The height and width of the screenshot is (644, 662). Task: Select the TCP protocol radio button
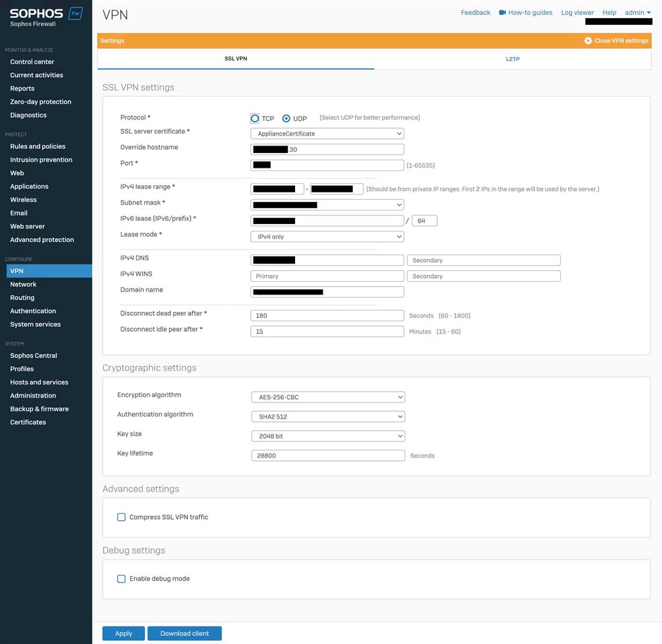point(255,118)
